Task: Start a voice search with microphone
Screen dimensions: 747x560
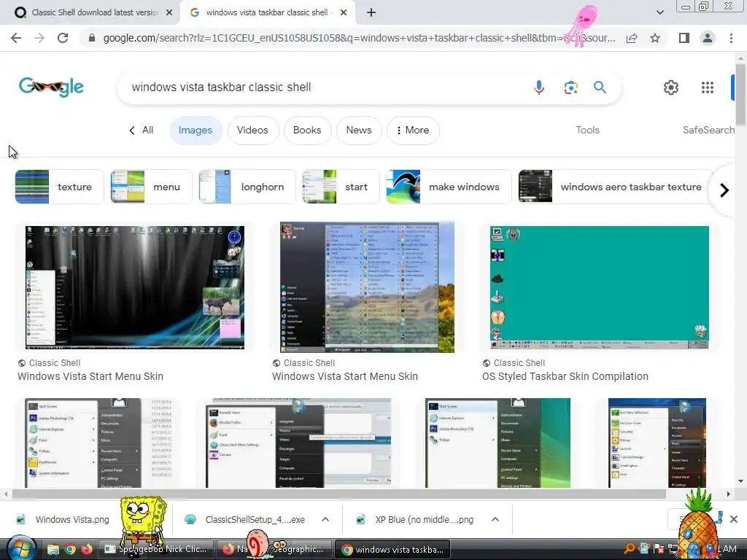Action: click(x=539, y=87)
